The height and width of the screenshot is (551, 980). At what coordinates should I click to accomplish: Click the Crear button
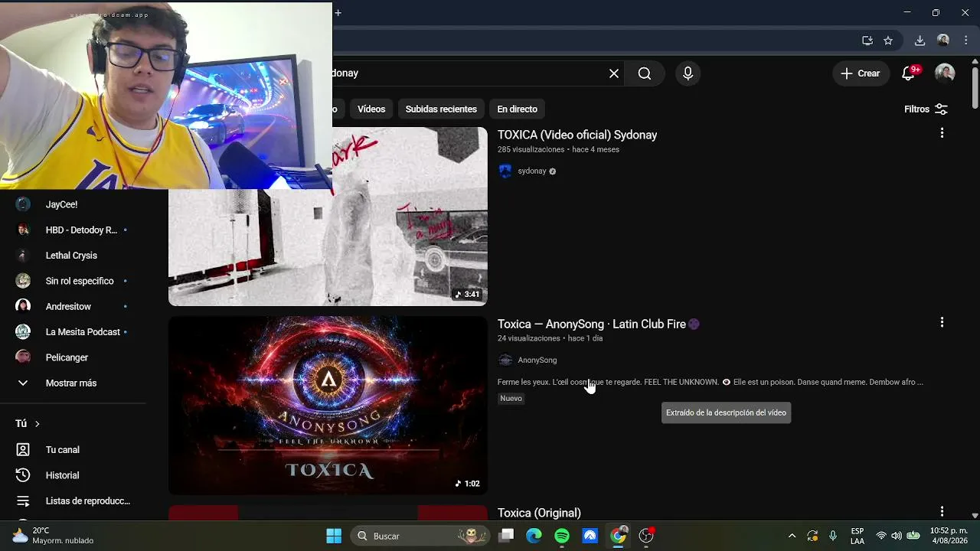[861, 73]
